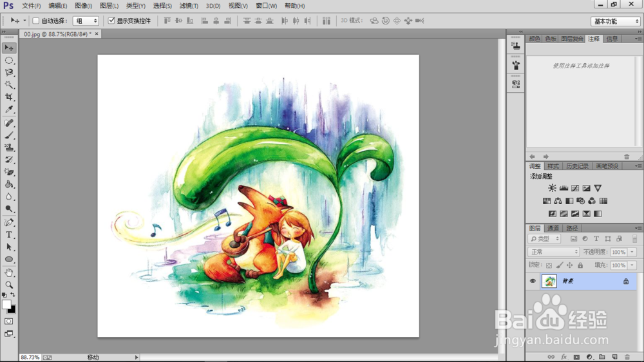This screenshot has height=362, width=644.
Task: Uncheck the 显示变换控件 checkbox
Action: point(111,21)
